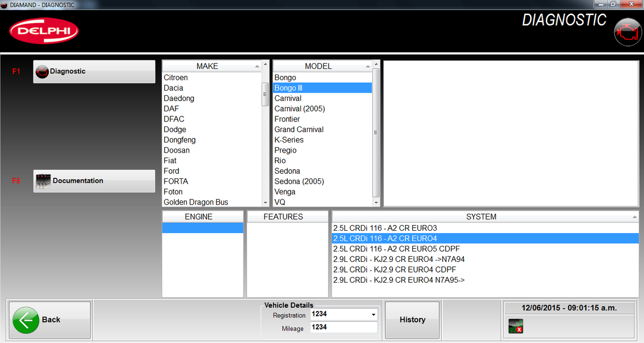Click the Mileage input field
644x343 pixels.
point(344,327)
